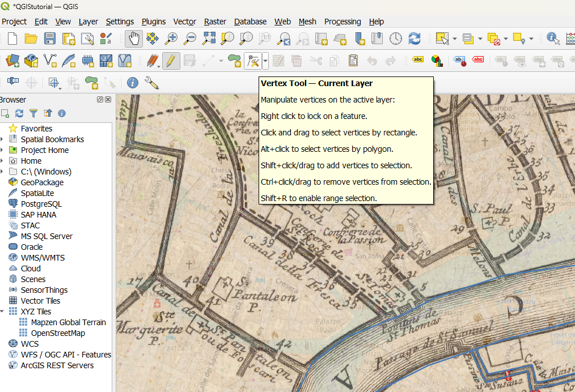Open Select by Location dropdown arrow
This screenshot has height=392, width=575.
click(x=531, y=39)
